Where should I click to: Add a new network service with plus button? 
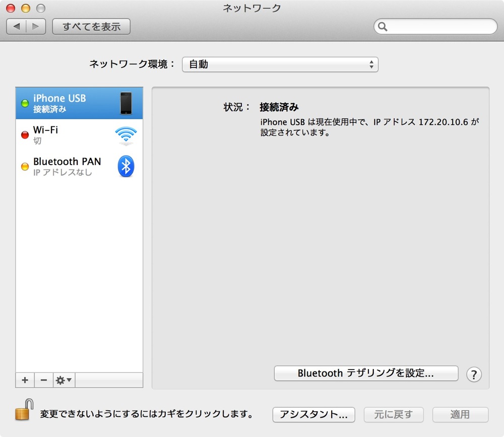[x=25, y=380]
